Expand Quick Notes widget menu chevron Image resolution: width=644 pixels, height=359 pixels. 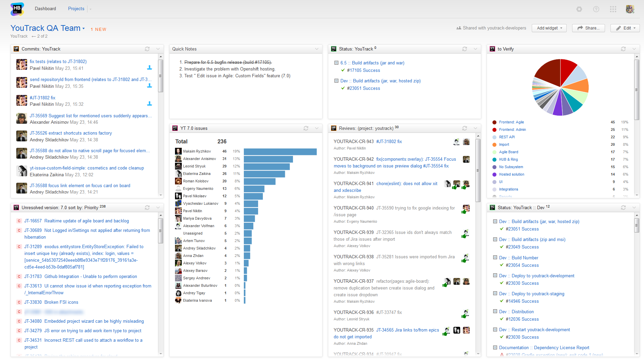tap(317, 49)
